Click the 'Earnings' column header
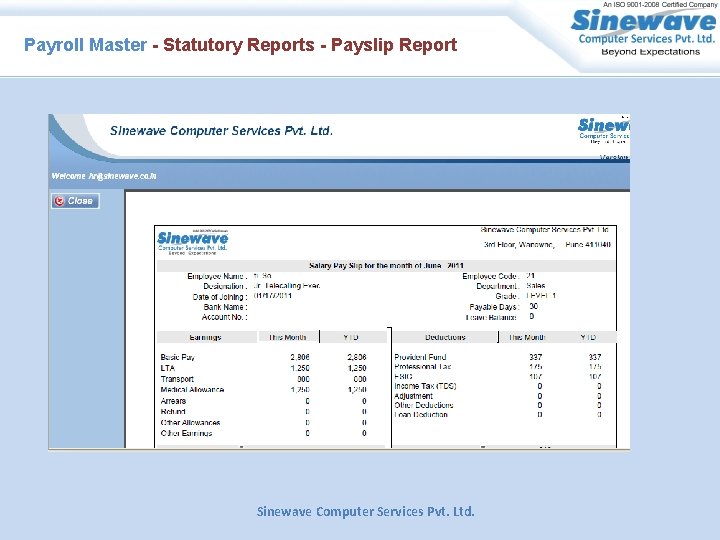The height and width of the screenshot is (540, 720). (x=205, y=338)
